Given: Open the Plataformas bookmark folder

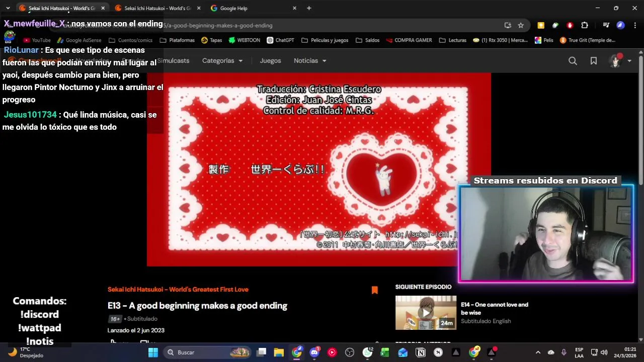Looking at the screenshot, I should coord(177,40).
